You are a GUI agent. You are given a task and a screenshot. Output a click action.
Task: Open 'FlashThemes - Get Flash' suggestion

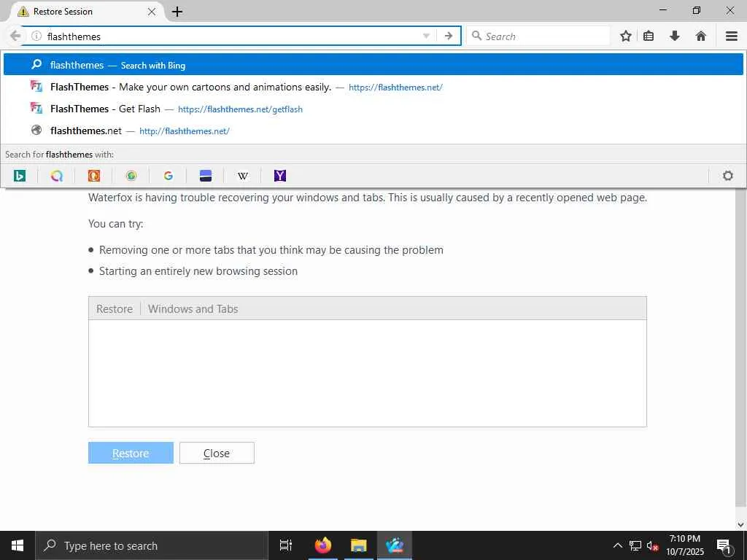(x=373, y=109)
